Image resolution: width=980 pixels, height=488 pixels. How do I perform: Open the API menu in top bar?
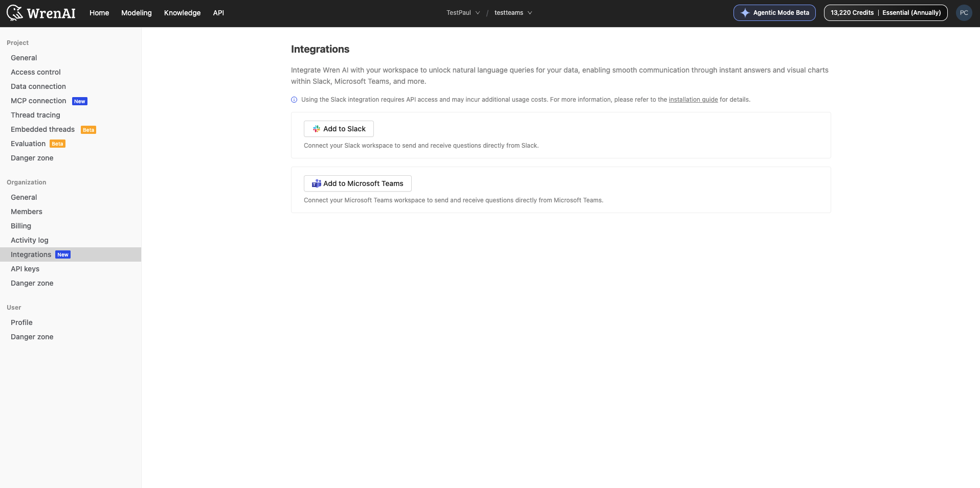(218, 13)
